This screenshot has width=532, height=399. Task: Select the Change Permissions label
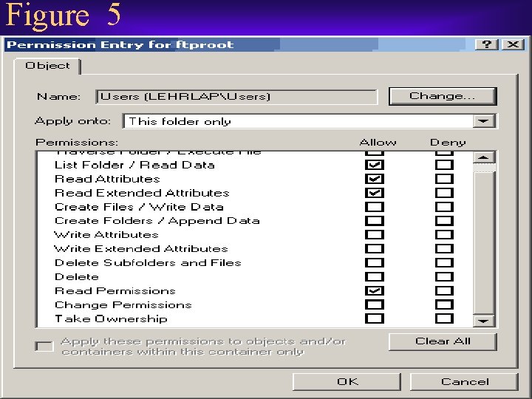pyautogui.click(x=123, y=305)
